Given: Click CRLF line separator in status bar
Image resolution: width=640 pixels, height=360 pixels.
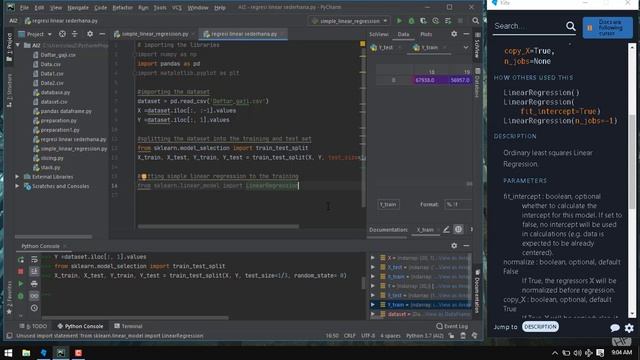Looking at the screenshot, I should 349,336.
